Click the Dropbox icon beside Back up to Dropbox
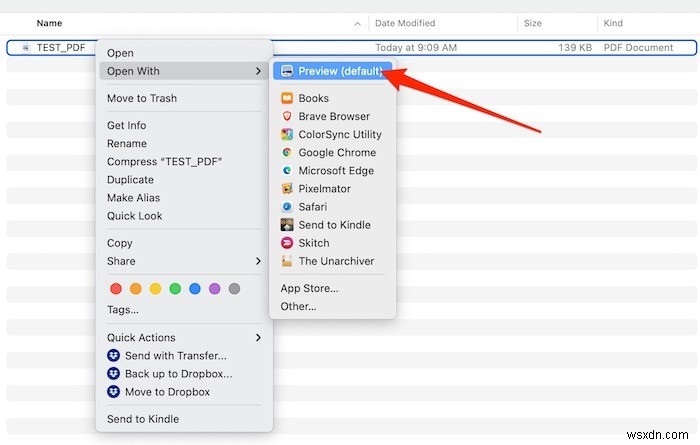 click(113, 374)
